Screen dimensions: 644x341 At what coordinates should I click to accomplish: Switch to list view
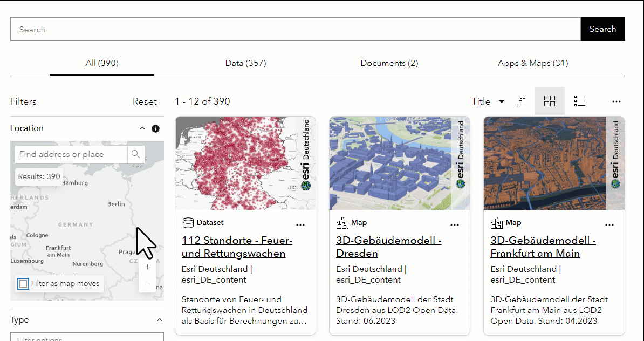pyautogui.click(x=579, y=101)
